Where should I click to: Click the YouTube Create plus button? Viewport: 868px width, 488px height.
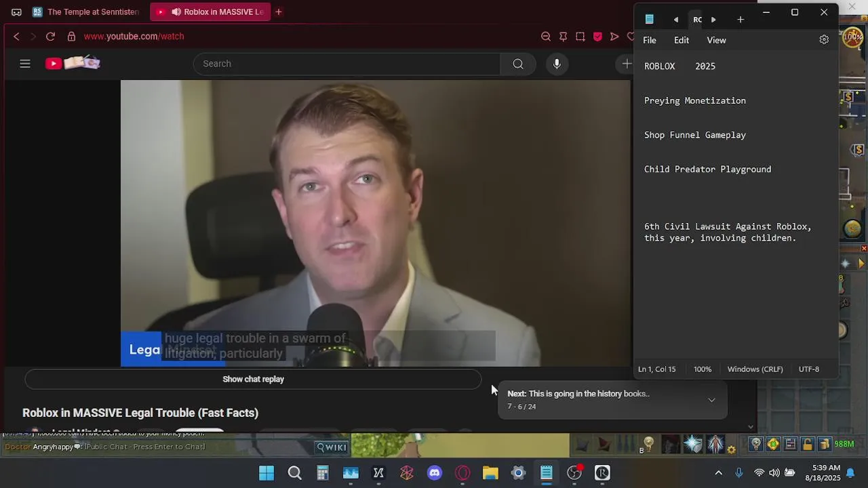626,64
